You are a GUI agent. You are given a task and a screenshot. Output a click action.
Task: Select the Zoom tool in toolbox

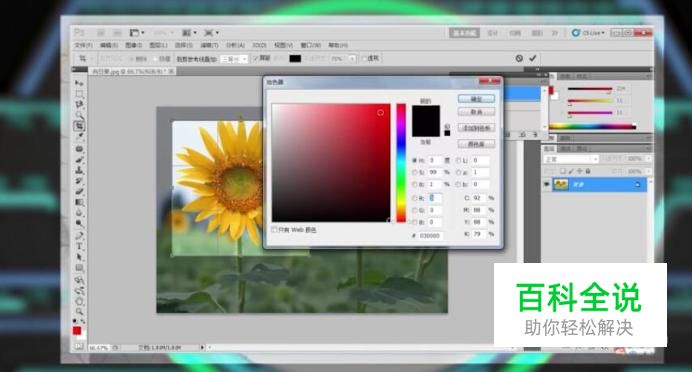click(79, 312)
